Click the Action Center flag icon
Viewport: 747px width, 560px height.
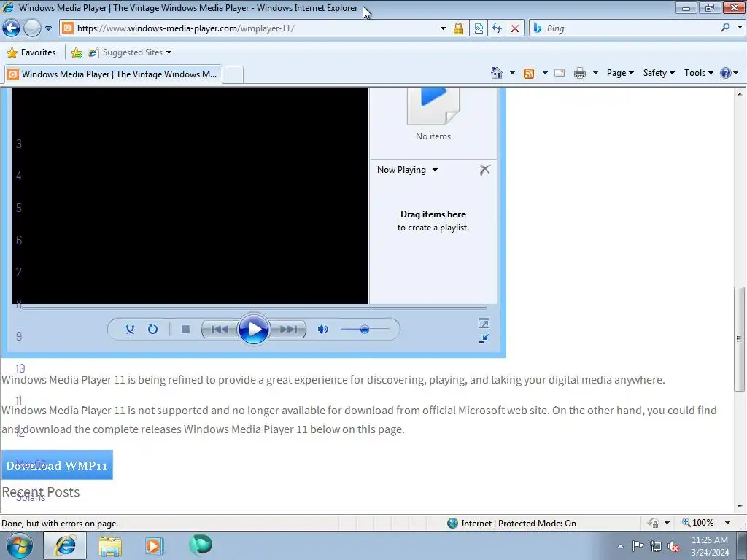[638, 546]
